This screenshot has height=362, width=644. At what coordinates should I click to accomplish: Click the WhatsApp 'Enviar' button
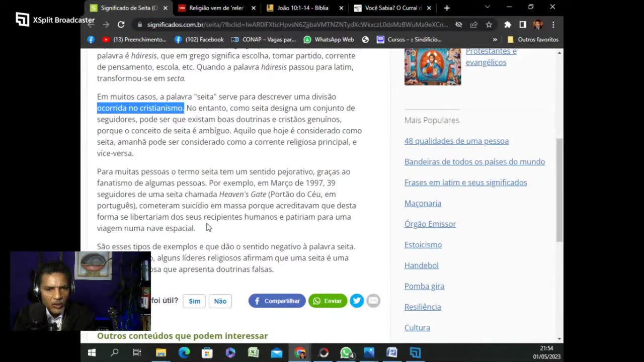[328, 301]
